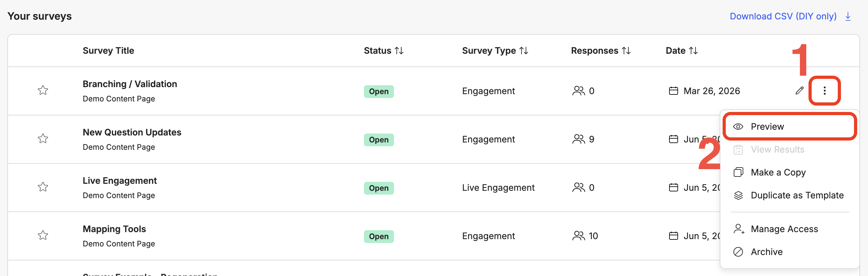Image resolution: width=868 pixels, height=276 pixels.
Task: Click Engagement type for Mapping Tools row
Action: pyautogui.click(x=488, y=236)
